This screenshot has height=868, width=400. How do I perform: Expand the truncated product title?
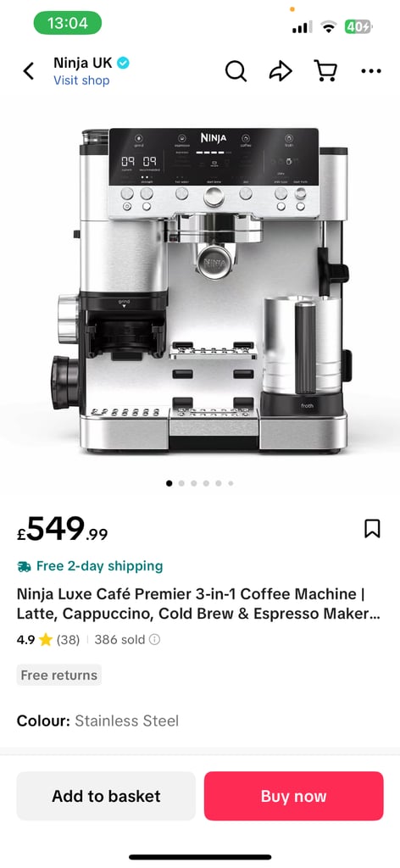198,604
